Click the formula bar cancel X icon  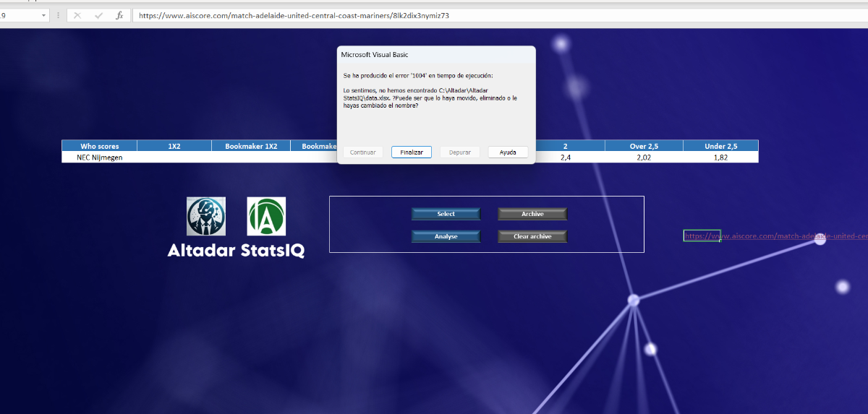[77, 15]
